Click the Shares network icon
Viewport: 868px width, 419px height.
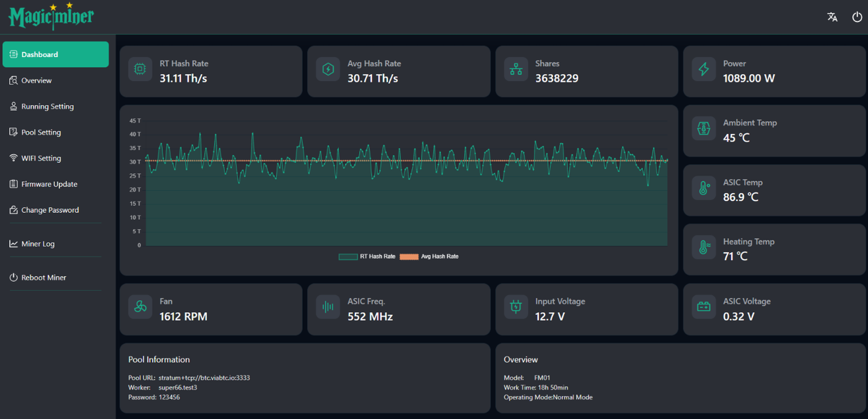tap(516, 69)
